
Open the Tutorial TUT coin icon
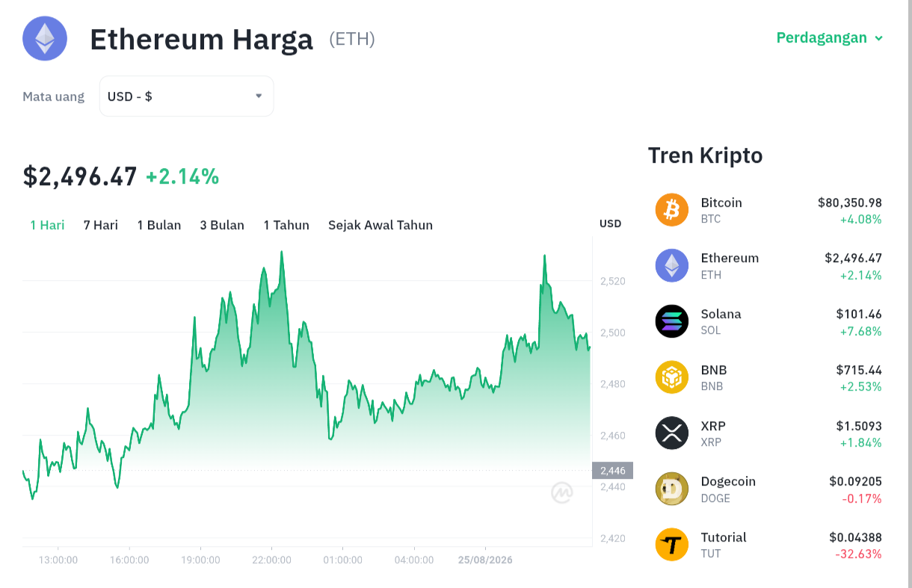[672, 545]
